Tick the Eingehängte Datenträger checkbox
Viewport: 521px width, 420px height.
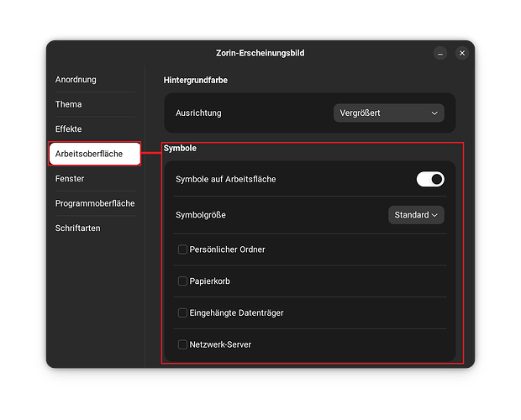(x=182, y=312)
